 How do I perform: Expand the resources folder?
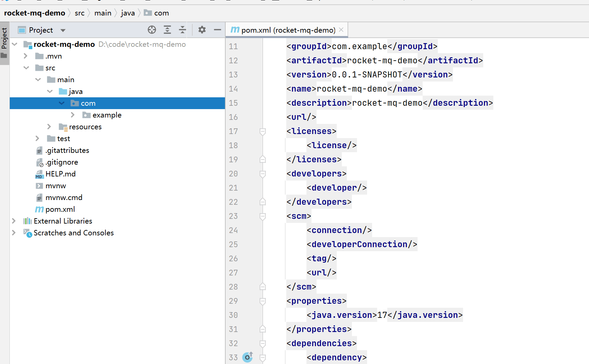[x=50, y=127]
